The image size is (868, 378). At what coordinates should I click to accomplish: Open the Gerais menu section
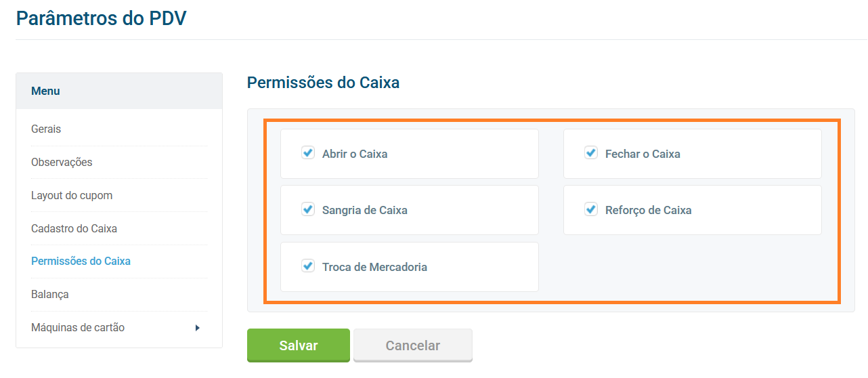tap(46, 129)
